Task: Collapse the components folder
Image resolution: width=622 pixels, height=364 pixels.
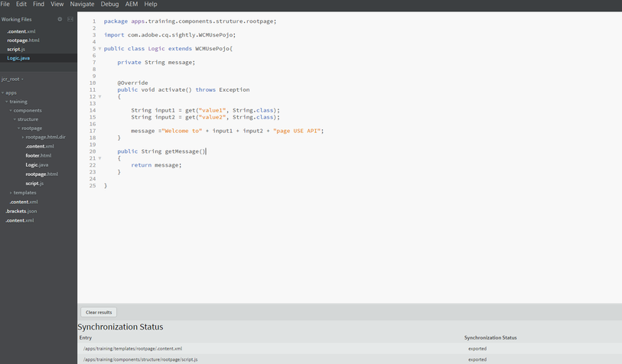Action: (11, 110)
